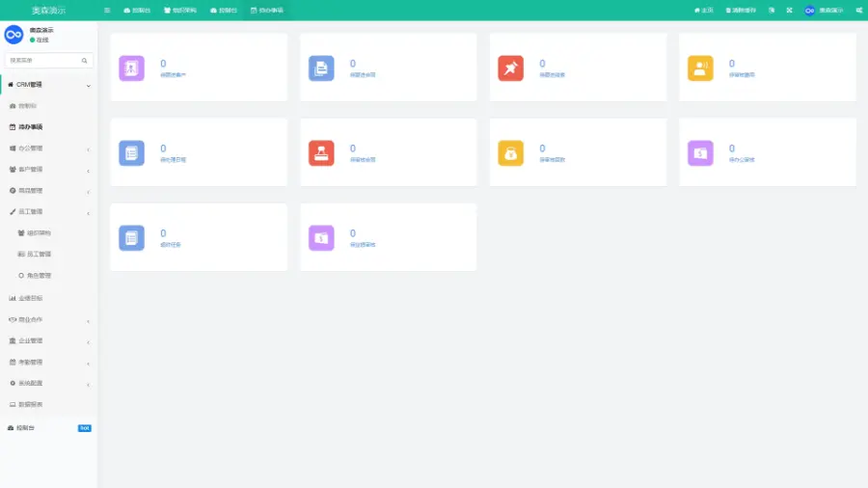This screenshot has width=868, height=488.
Task: Click the yellow money bag card icon
Action: [510, 152]
